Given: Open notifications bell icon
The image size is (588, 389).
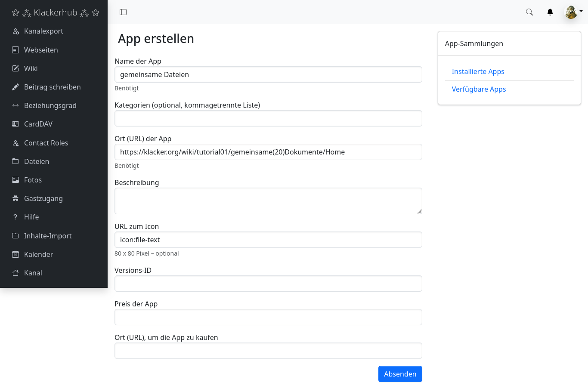Looking at the screenshot, I should 550,12.
